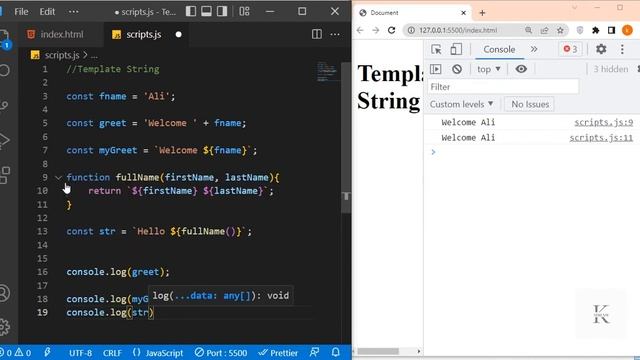Collapse the fullName function fold arrow

pos(58,178)
